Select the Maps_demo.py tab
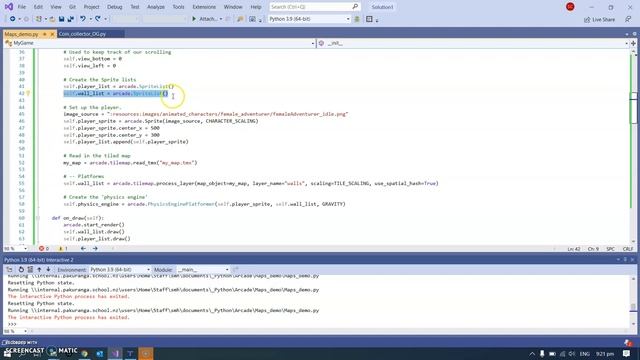This screenshot has width=640, height=360. (21, 34)
